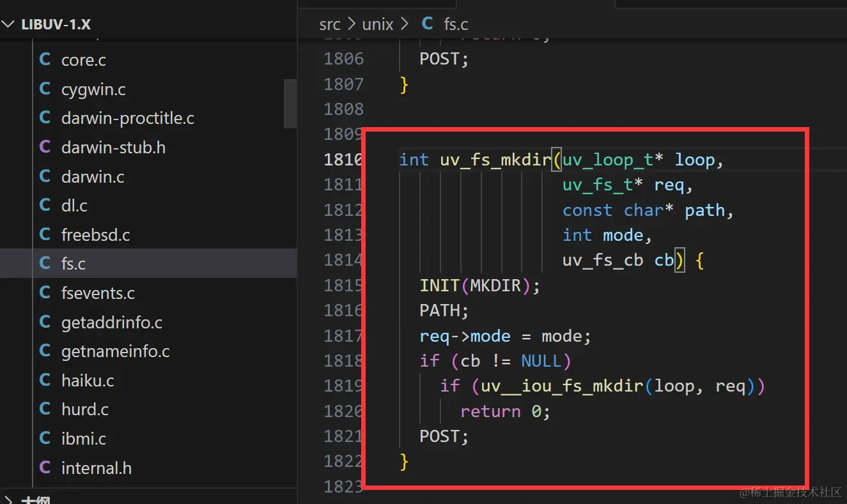Click the C icon beside dl.c
The width and height of the screenshot is (847, 504).
44,205
